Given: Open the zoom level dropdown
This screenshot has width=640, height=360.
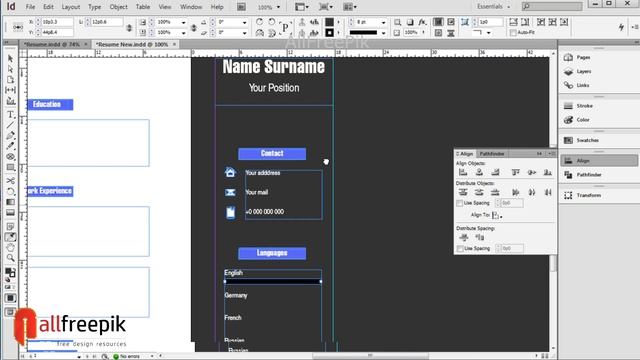Looking at the screenshot, I should (x=278, y=7).
